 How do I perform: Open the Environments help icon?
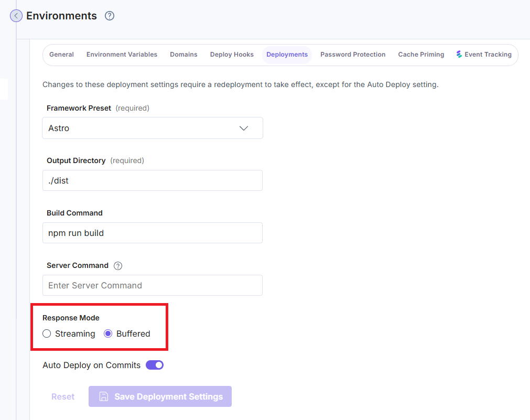[x=110, y=16]
